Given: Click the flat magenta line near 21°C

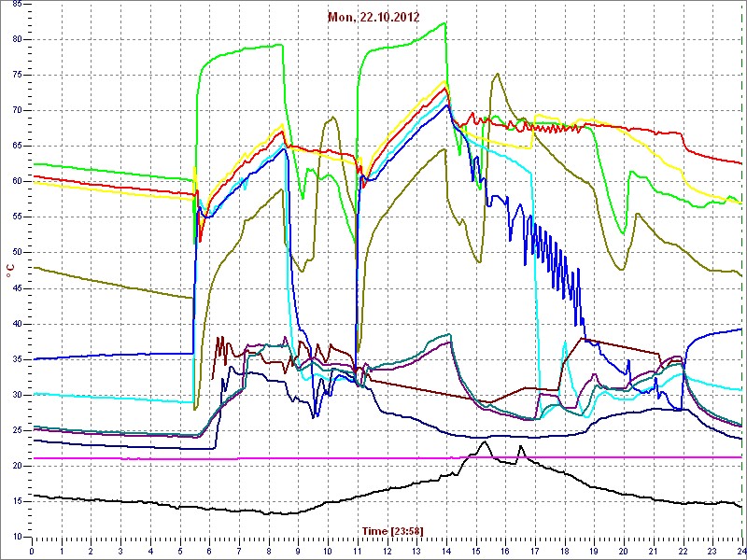Looking at the screenshot, I should pyautogui.click(x=387, y=458).
